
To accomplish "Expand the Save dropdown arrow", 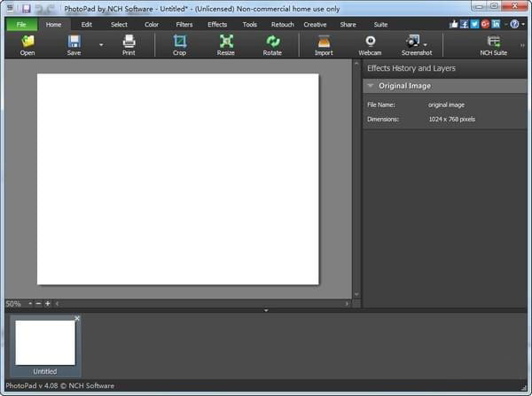I will click(100, 43).
